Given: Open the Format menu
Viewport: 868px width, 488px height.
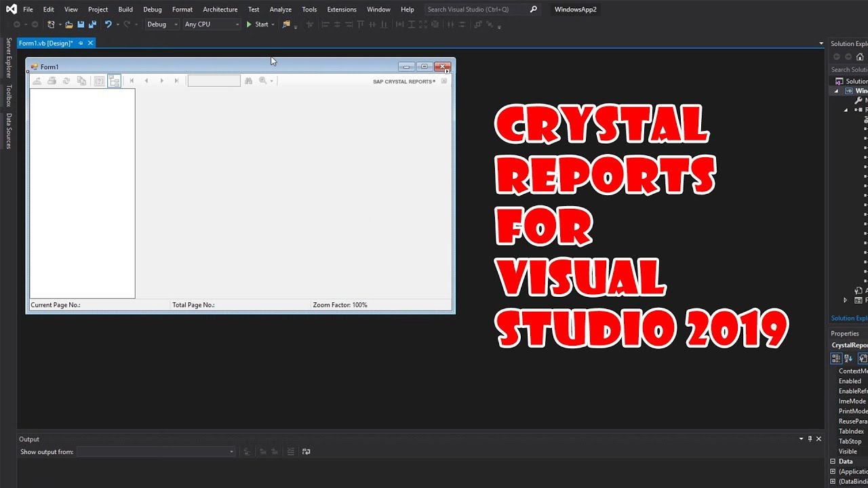Looking at the screenshot, I should coord(182,9).
